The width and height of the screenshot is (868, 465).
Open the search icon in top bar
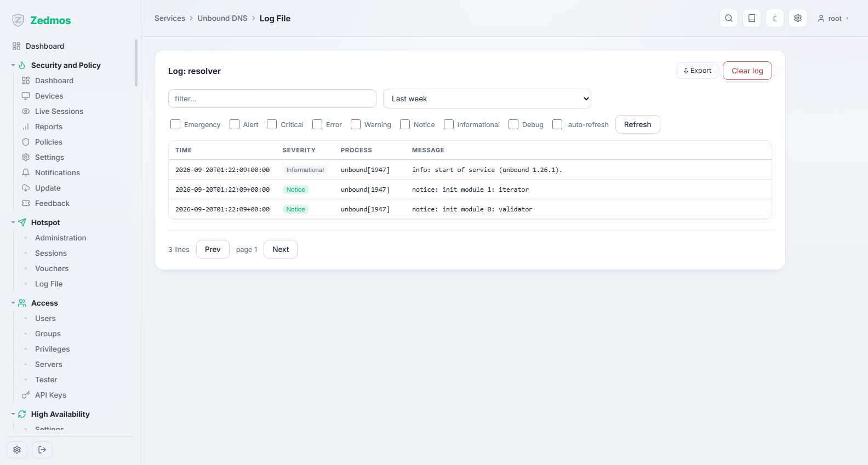(729, 18)
